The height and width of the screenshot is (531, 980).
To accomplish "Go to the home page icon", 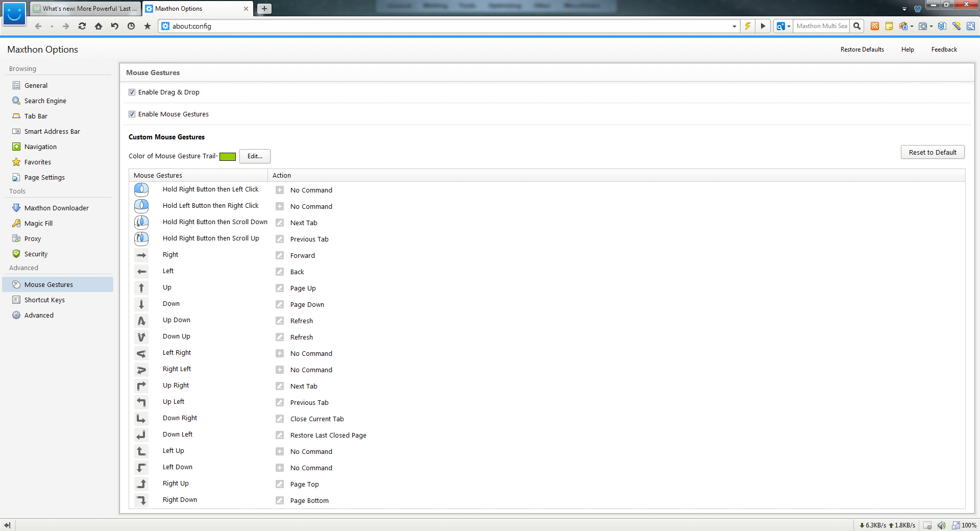I will coord(99,26).
